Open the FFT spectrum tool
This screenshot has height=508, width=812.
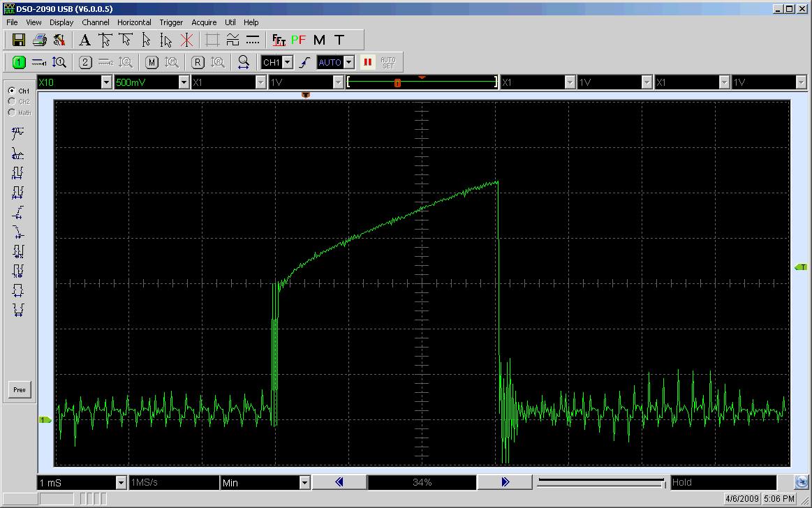pyautogui.click(x=279, y=40)
